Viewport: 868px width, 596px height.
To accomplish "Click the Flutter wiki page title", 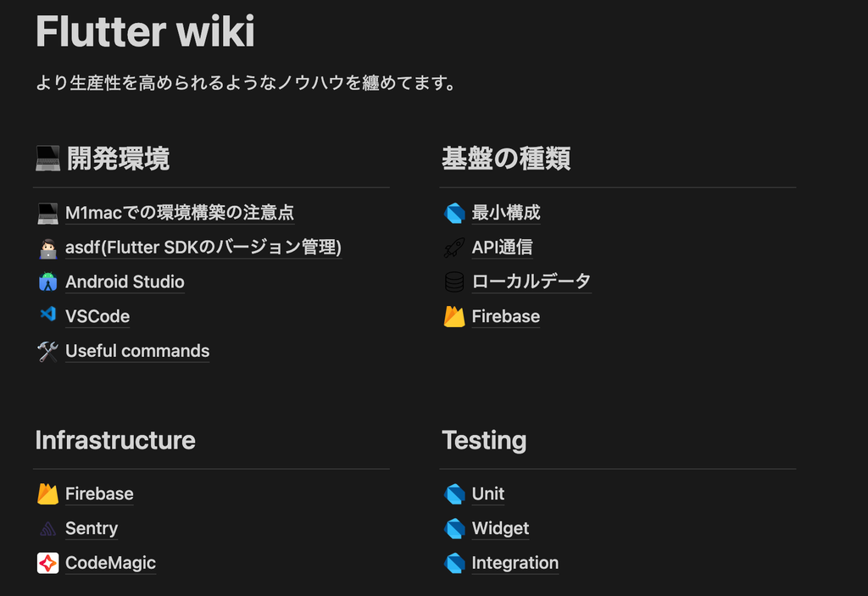I will click(x=145, y=32).
